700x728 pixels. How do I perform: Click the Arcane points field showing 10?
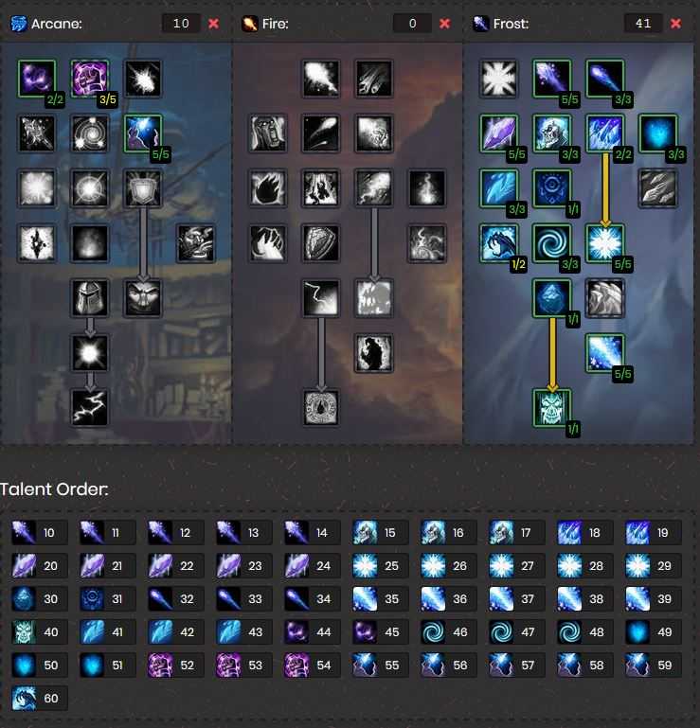tap(181, 24)
